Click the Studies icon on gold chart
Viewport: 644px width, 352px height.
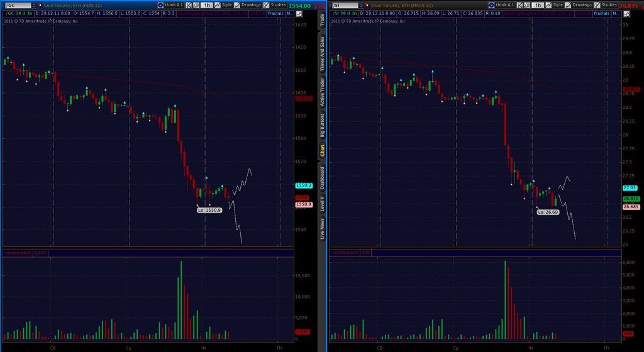(x=266, y=5)
